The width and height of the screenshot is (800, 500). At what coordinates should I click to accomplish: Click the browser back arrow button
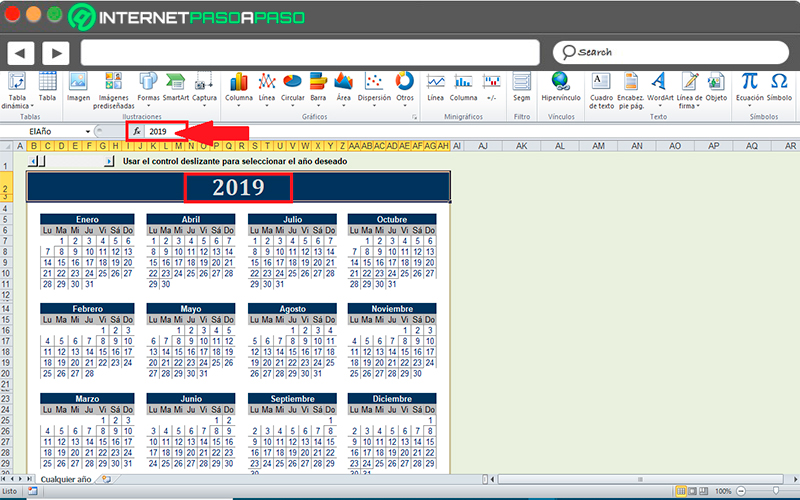(20, 53)
